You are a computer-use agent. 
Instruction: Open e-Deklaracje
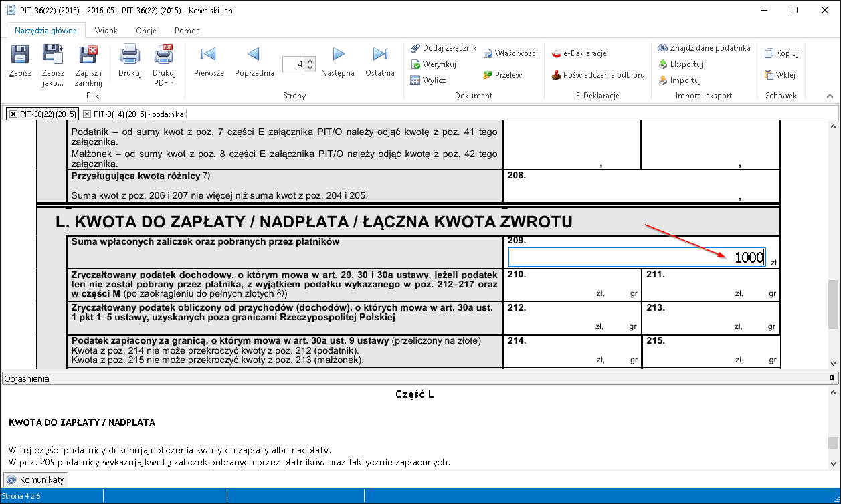(579, 53)
